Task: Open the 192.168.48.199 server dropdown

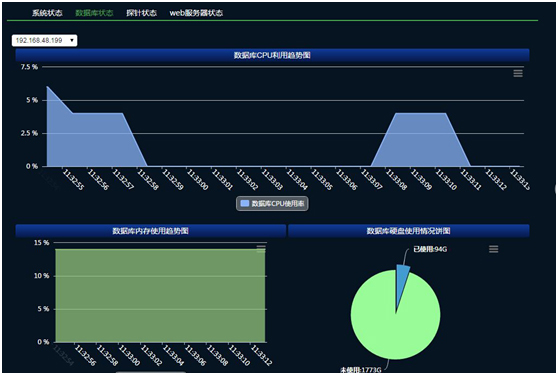Action: 44,41
